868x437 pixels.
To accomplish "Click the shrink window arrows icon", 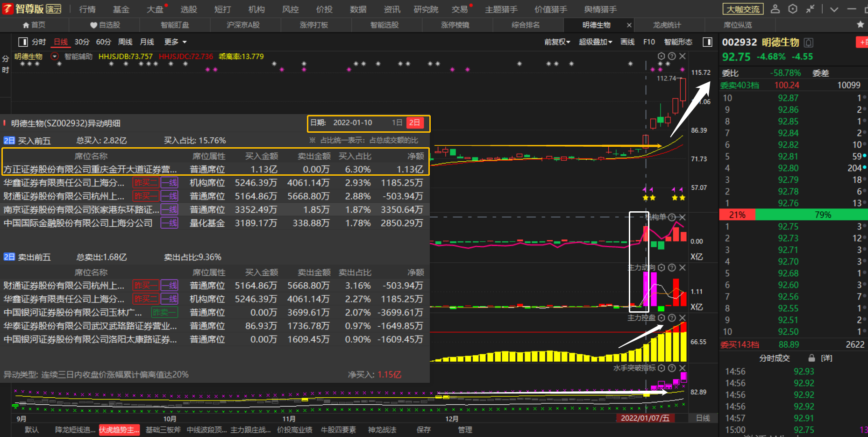I will pyautogui.click(x=811, y=9).
